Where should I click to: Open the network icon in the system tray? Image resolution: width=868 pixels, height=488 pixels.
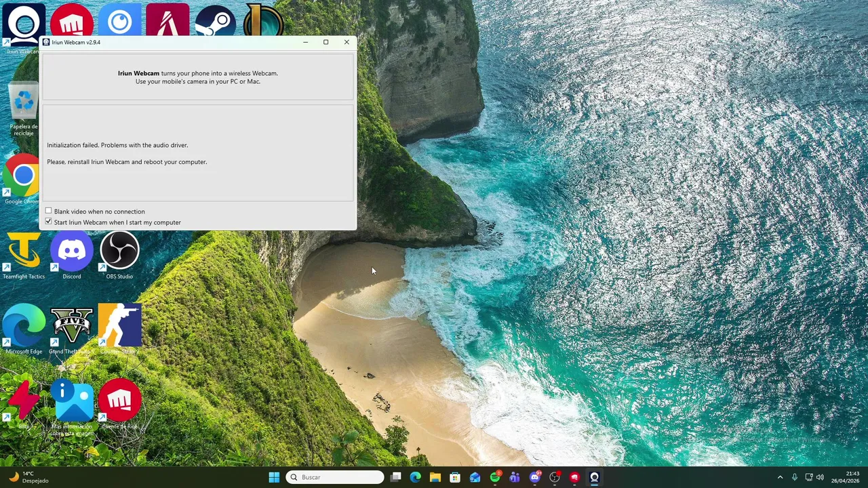[809, 477]
